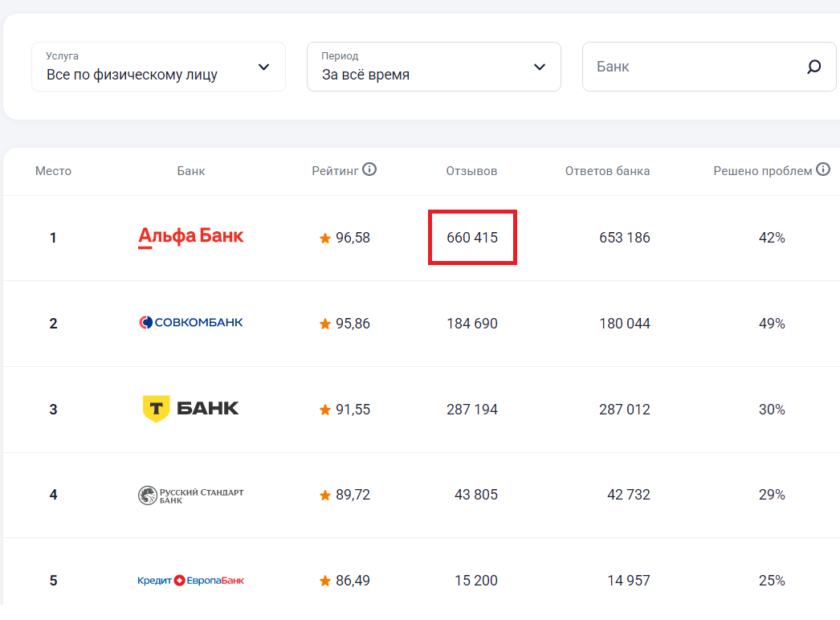Image resolution: width=840 pixels, height=620 pixels.
Task: Click the rating value 89,72
Action: pyautogui.click(x=353, y=495)
